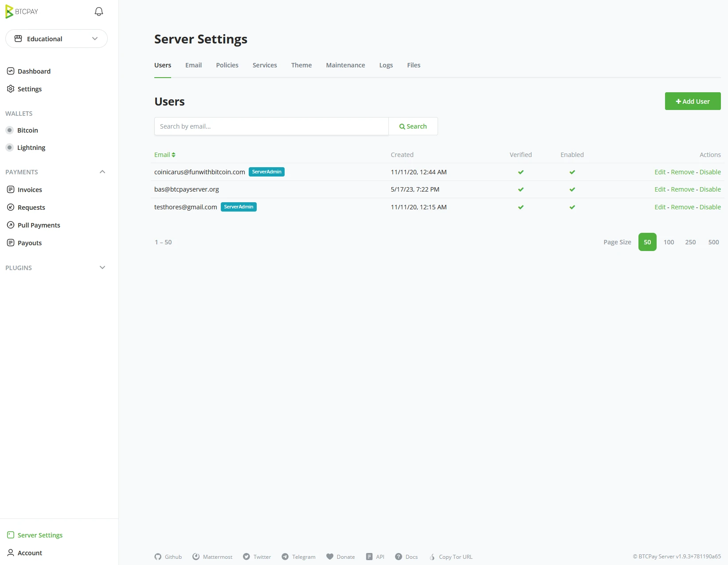Switch to the Policies tab
Image resolution: width=728 pixels, height=565 pixels.
click(x=227, y=65)
